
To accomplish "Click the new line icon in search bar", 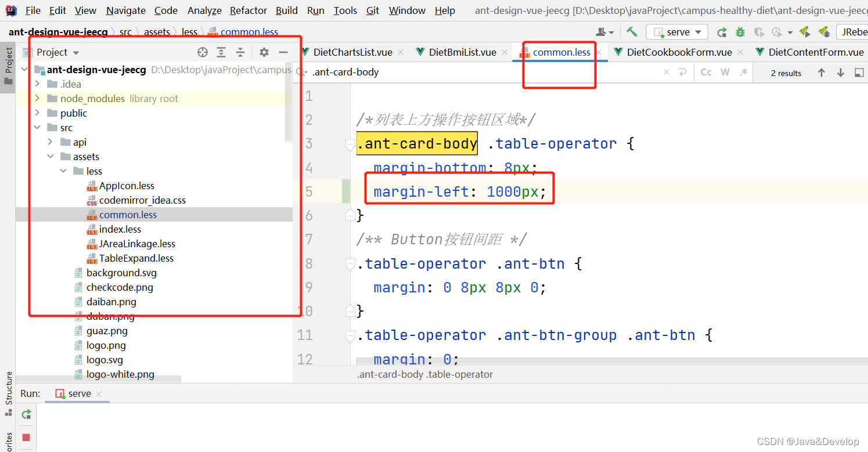I will pos(683,73).
